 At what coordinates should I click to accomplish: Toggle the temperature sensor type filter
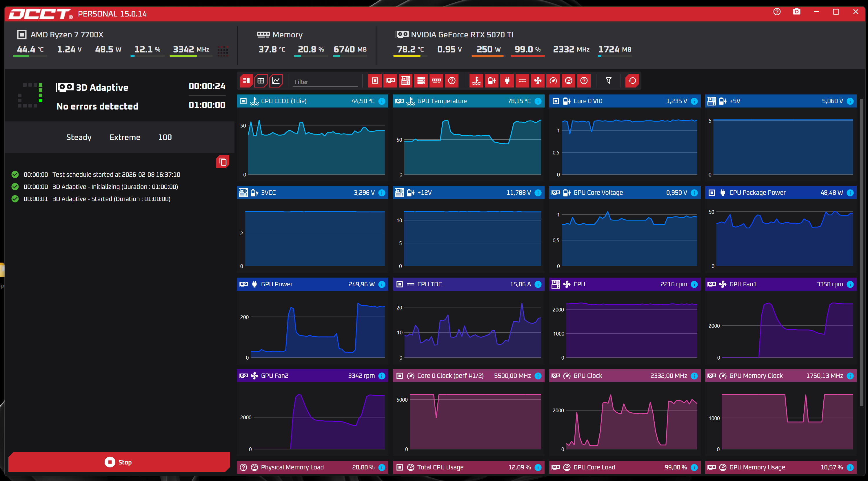476,81
